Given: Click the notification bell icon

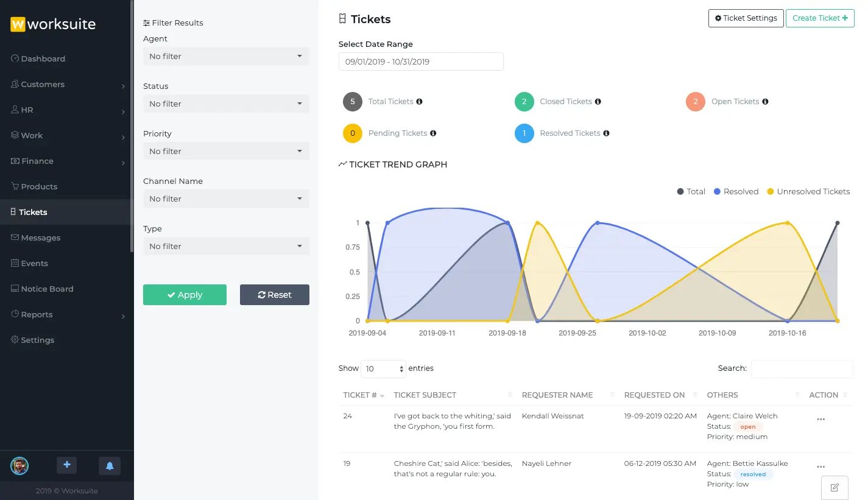Looking at the screenshot, I should tap(110, 466).
